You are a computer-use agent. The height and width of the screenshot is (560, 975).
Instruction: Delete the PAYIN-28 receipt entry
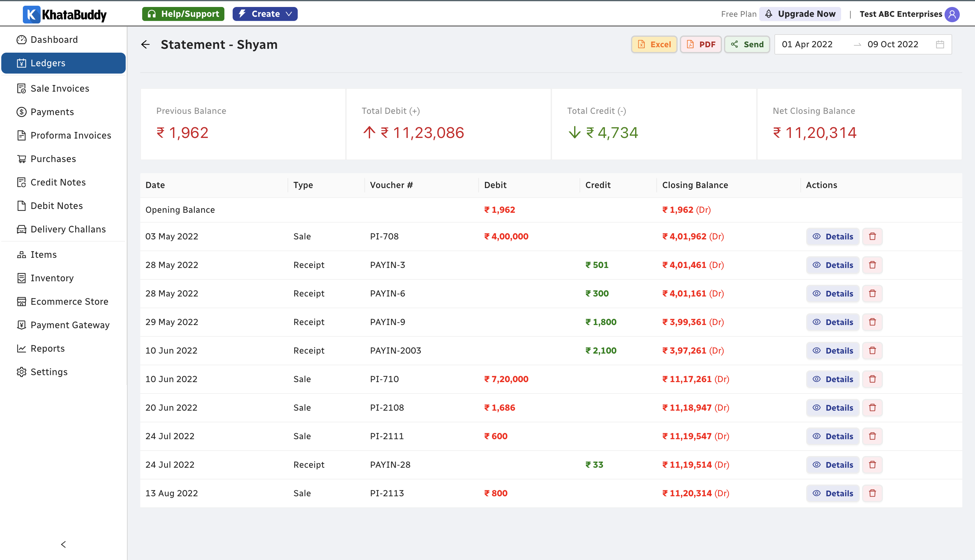click(872, 465)
